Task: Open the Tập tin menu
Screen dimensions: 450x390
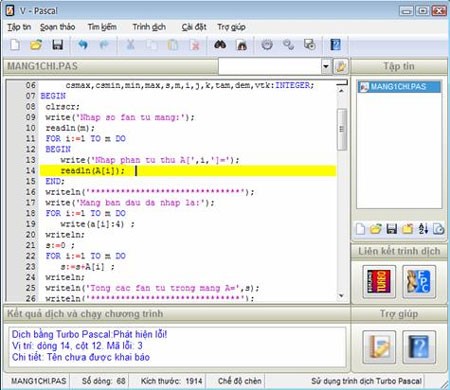Action: (x=19, y=27)
